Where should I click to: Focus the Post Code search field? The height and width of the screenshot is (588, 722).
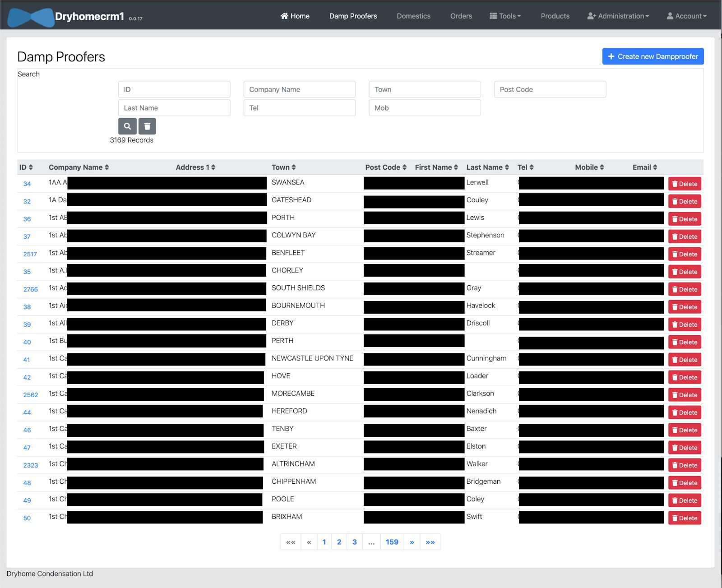[550, 89]
